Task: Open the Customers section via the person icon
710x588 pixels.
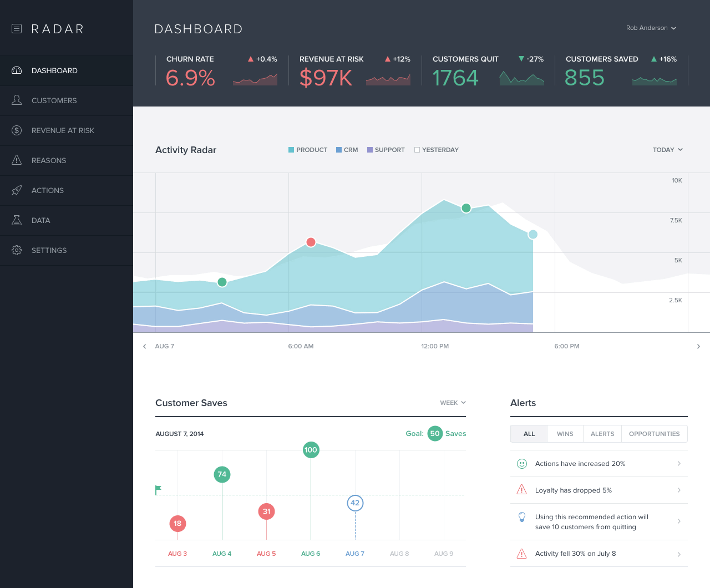Action: click(17, 100)
